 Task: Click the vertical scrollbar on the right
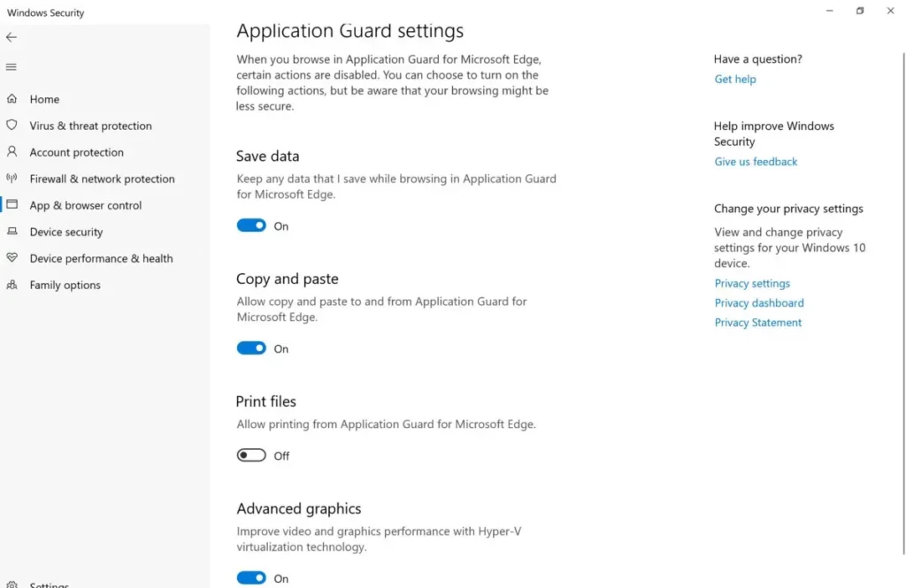tap(903, 303)
